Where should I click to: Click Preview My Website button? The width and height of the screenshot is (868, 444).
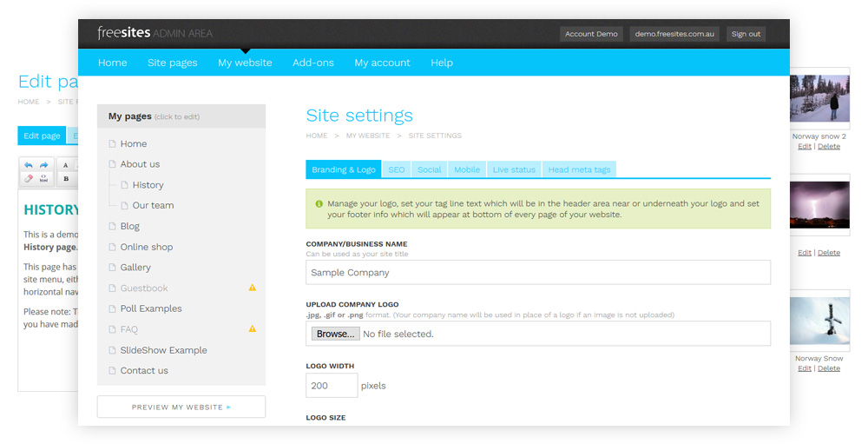click(x=181, y=407)
